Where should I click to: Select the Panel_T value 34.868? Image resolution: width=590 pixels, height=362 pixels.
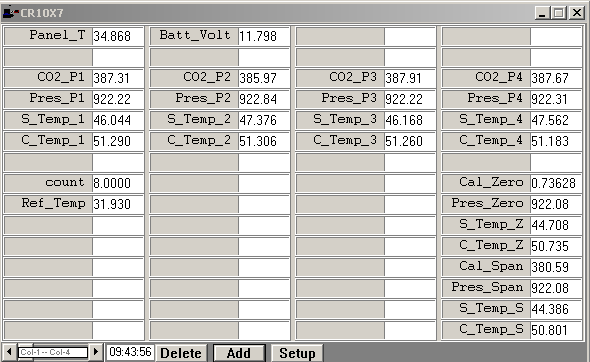click(118, 36)
